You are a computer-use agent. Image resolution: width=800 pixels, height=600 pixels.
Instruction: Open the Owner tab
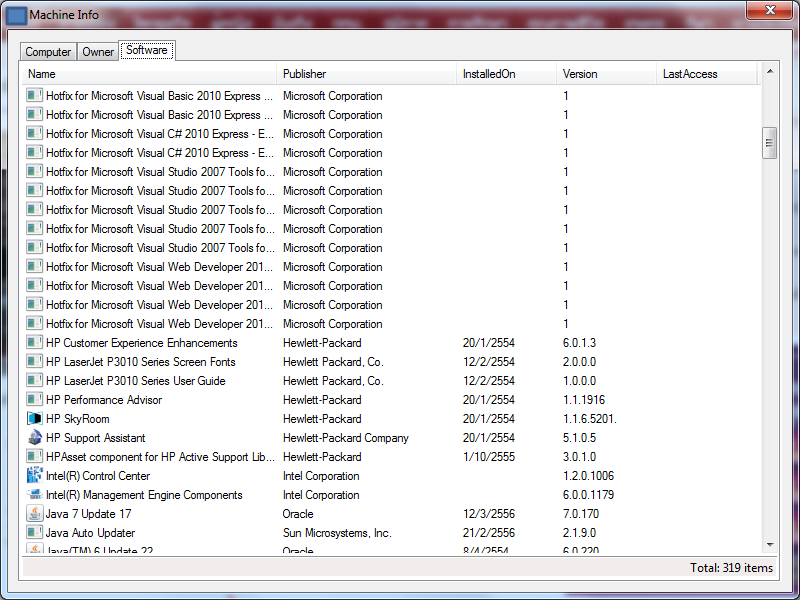pyautogui.click(x=98, y=52)
